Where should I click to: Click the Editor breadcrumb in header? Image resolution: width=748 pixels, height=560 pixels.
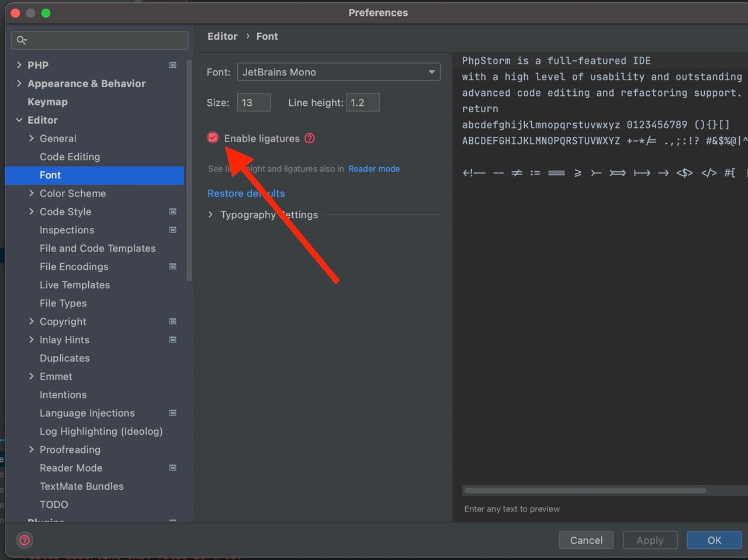pyautogui.click(x=223, y=36)
